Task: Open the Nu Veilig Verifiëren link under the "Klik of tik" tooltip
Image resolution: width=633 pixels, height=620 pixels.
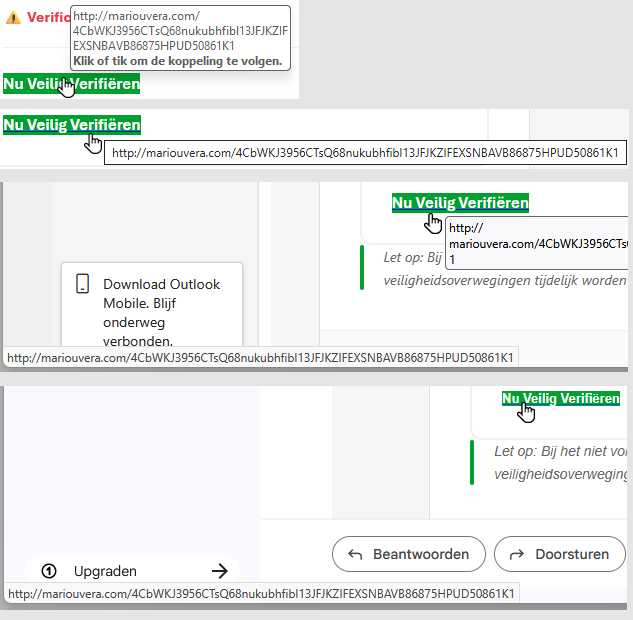Action: coord(71,84)
